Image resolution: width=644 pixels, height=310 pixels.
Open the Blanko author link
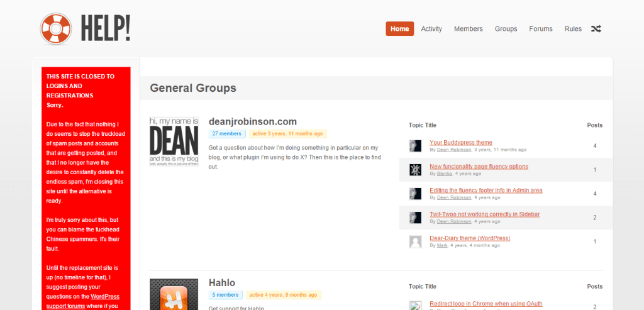pos(445,174)
